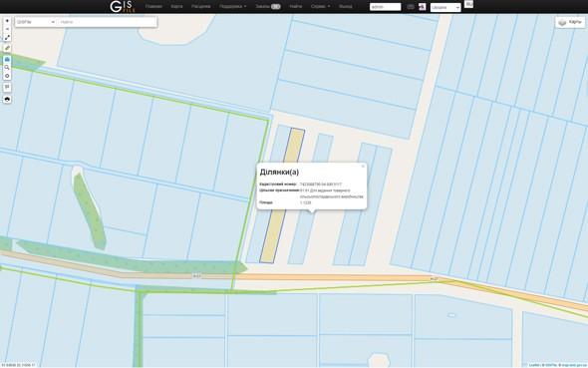Open the magnifier search tool
The image size is (588, 368).
pos(7,68)
